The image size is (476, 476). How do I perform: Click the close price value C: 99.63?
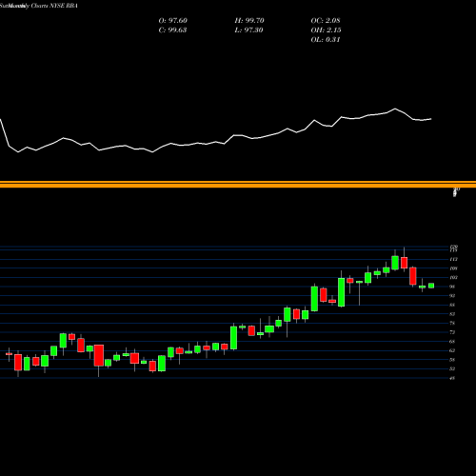pos(172,30)
